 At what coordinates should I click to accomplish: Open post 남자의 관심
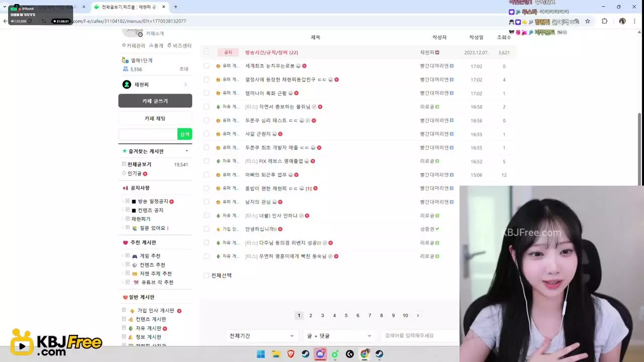(258, 202)
